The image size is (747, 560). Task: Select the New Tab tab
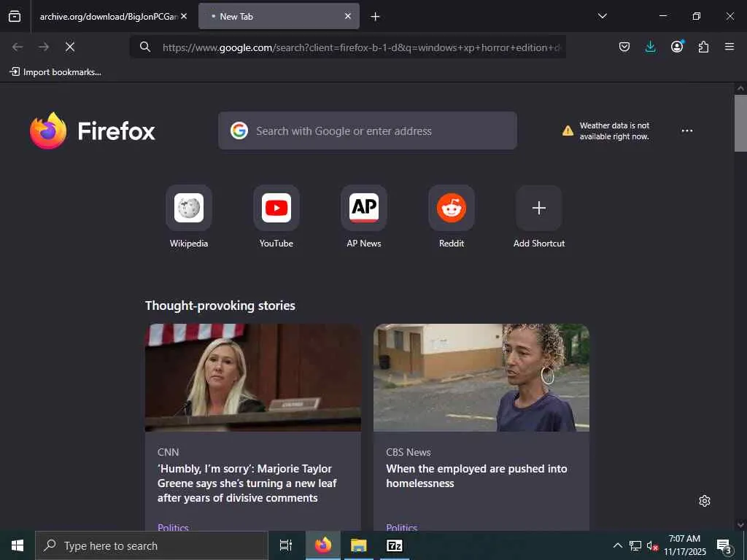[279, 16]
